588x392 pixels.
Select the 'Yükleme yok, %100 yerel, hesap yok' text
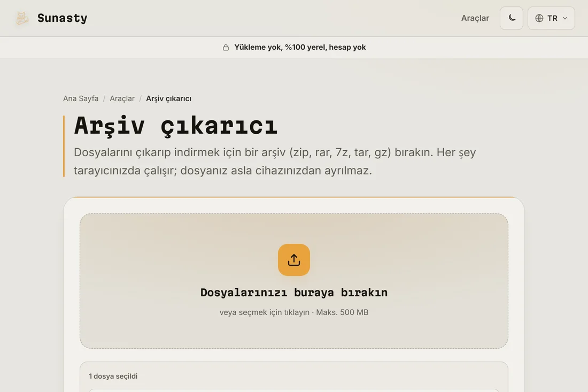pyautogui.click(x=300, y=47)
